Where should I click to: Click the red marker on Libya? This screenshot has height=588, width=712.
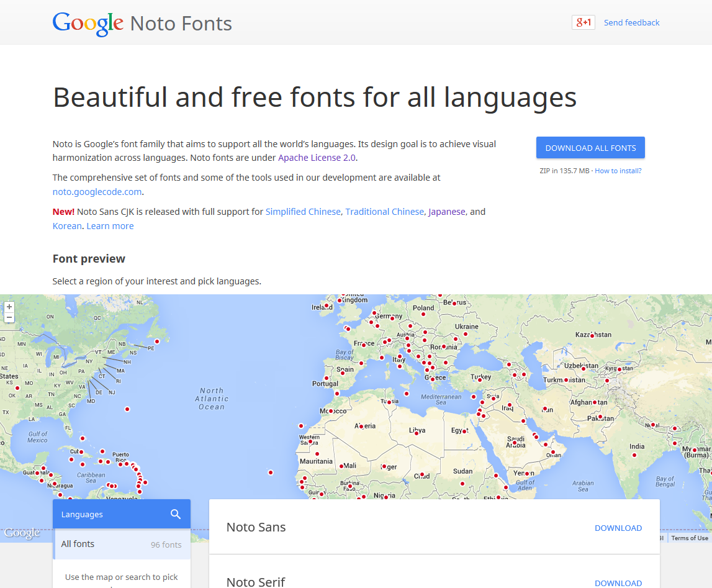coord(417,433)
